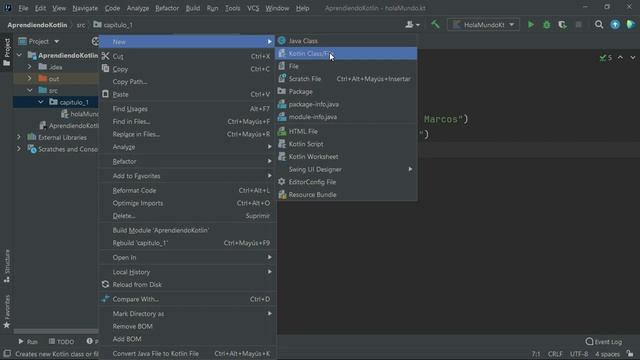Click Find Usages in context menu
640x360 pixels.
[187, 109]
